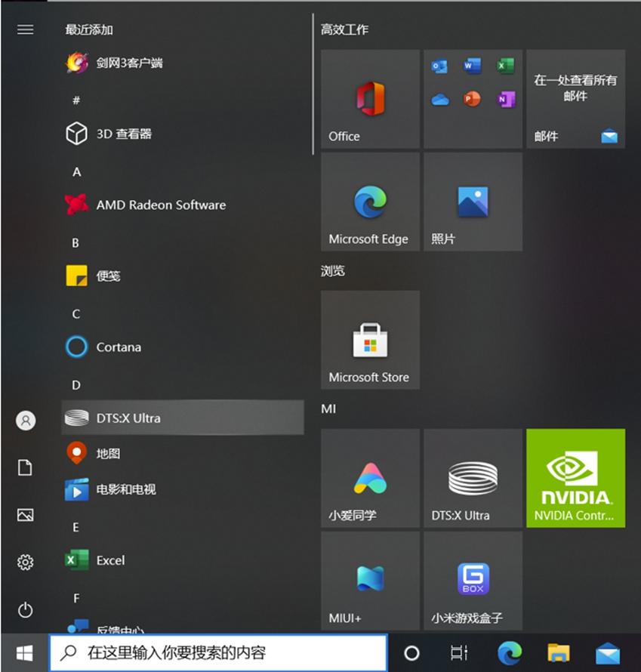Open File Explorer from the taskbar
This screenshot has width=641, height=672.
click(557, 652)
